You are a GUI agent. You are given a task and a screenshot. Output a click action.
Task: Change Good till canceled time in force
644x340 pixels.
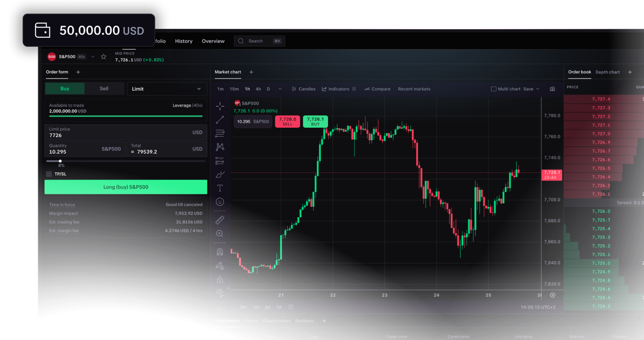coord(184,205)
